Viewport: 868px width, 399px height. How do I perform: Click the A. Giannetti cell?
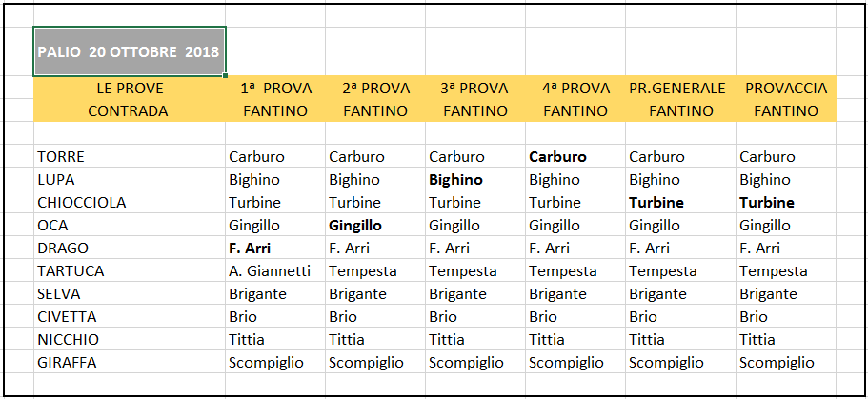275,271
